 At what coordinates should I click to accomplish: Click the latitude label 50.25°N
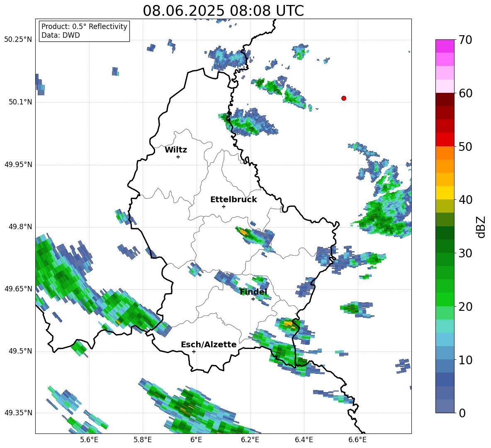18,40
